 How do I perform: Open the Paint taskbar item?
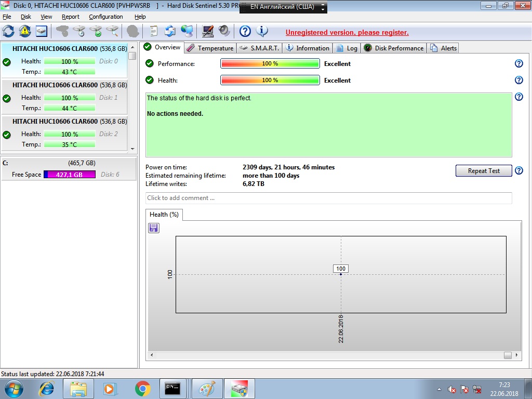(207, 389)
